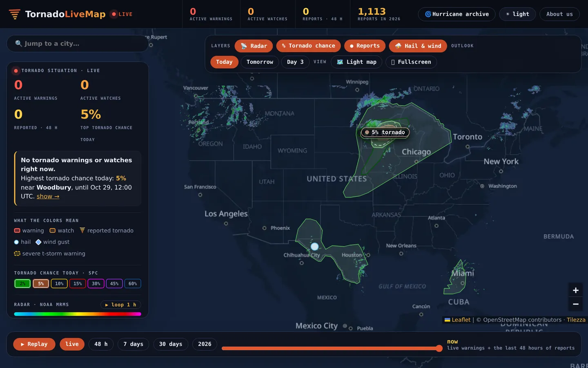Viewport: 588px width, 368px height.
Task: Click the 1,113 reports in 2026 stat
Action: [x=379, y=14]
